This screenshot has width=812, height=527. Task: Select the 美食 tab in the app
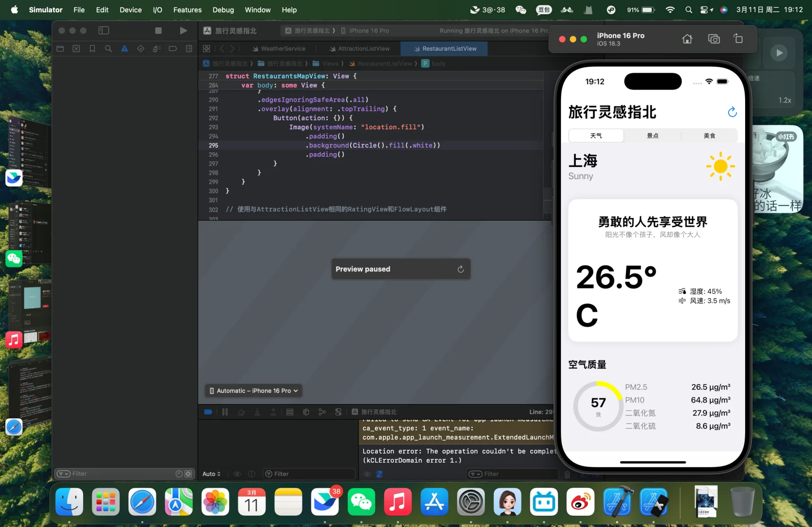click(x=709, y=136)
